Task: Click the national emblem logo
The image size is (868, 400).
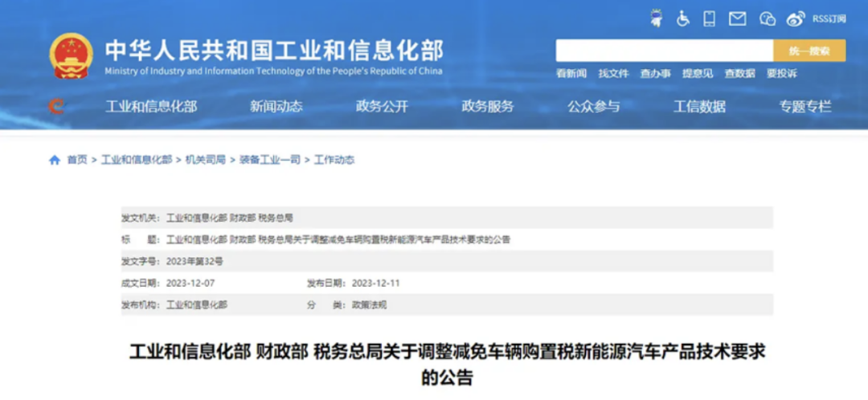Action: [71, 56]
